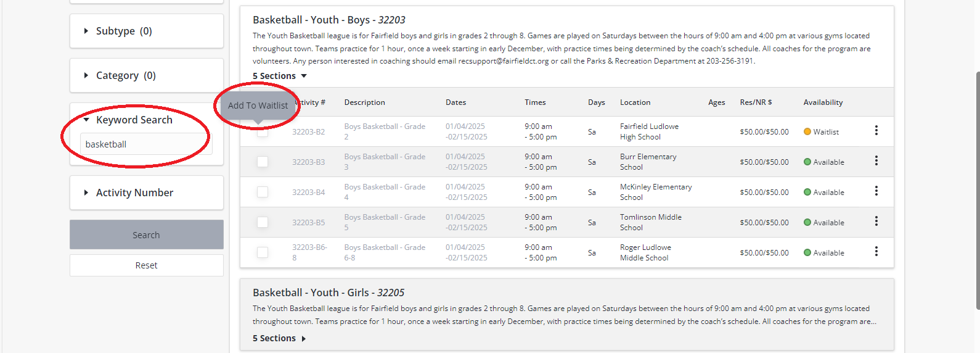Select the checkbox for activity 32203-B5
Screen dimensions: 980x353
263,222
